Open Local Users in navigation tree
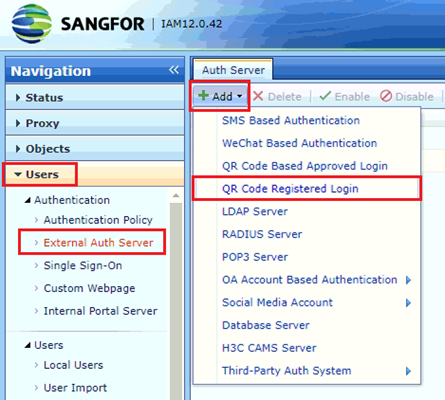 [73, 365]
